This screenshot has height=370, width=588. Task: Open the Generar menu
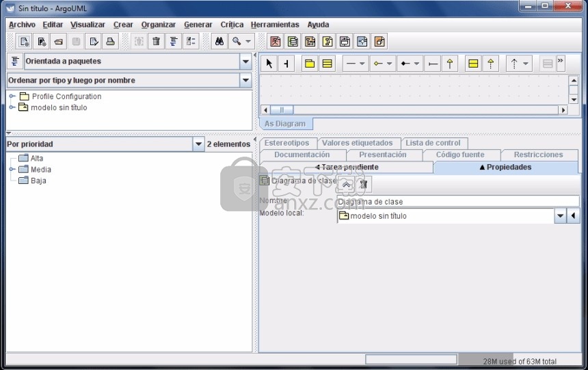pyautogui.click(x=198, y=25)
